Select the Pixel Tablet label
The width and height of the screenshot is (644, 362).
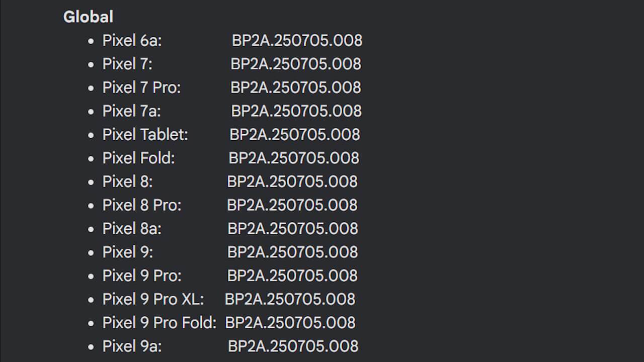145,135
